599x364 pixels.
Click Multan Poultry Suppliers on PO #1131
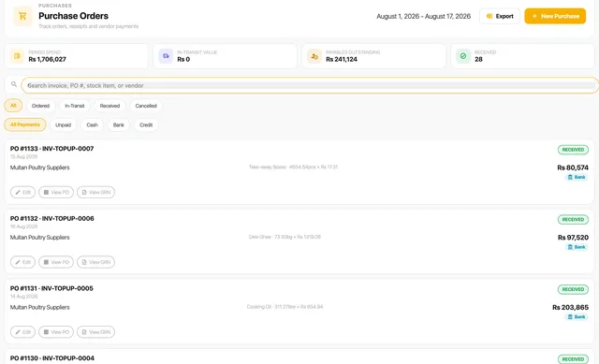39,307
